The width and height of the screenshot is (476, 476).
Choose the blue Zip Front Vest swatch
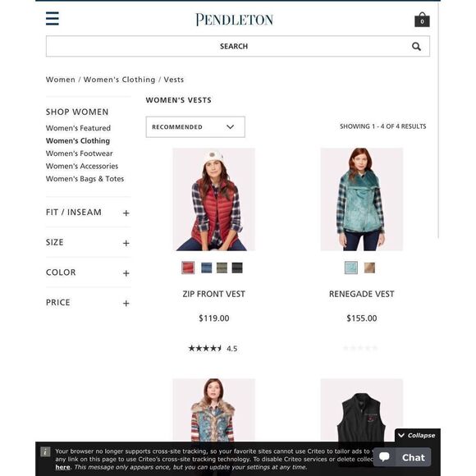tap(207, 268)
